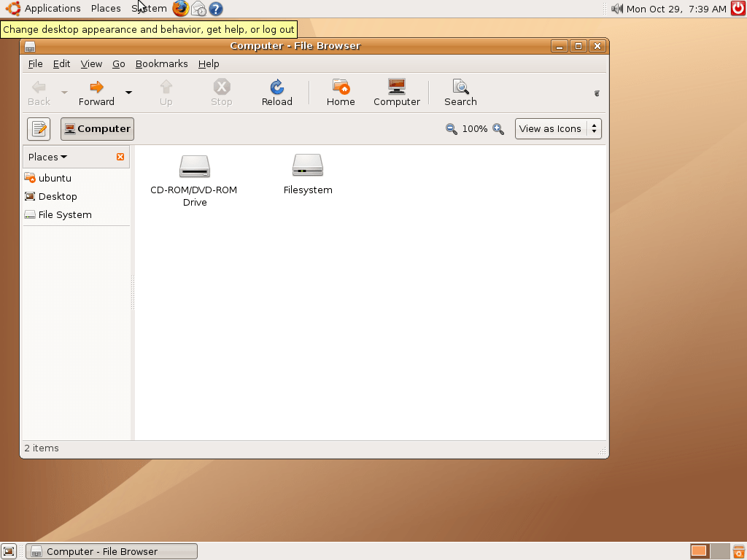Open File System in Places sidebar

tap(64, 215)
